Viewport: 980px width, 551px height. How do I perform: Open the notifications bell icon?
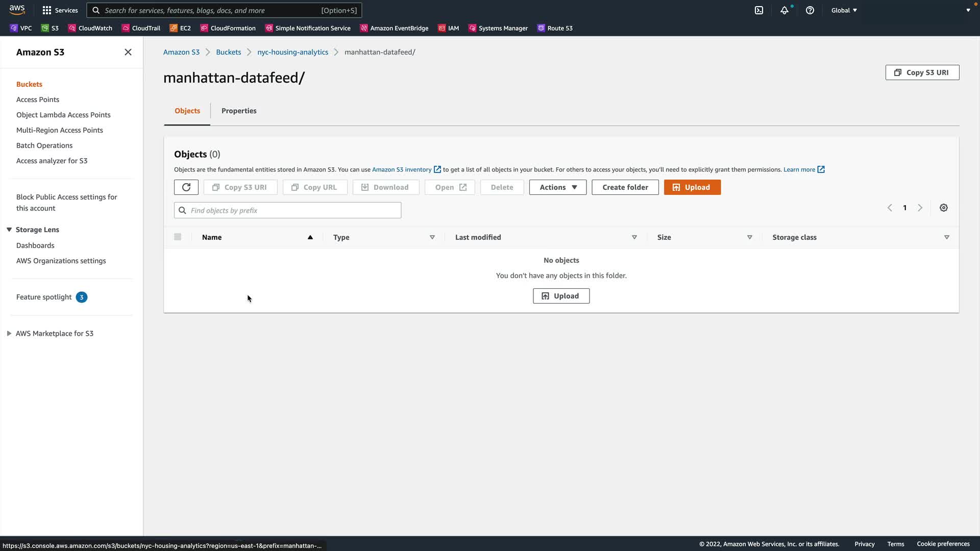[x=785, y=10]
